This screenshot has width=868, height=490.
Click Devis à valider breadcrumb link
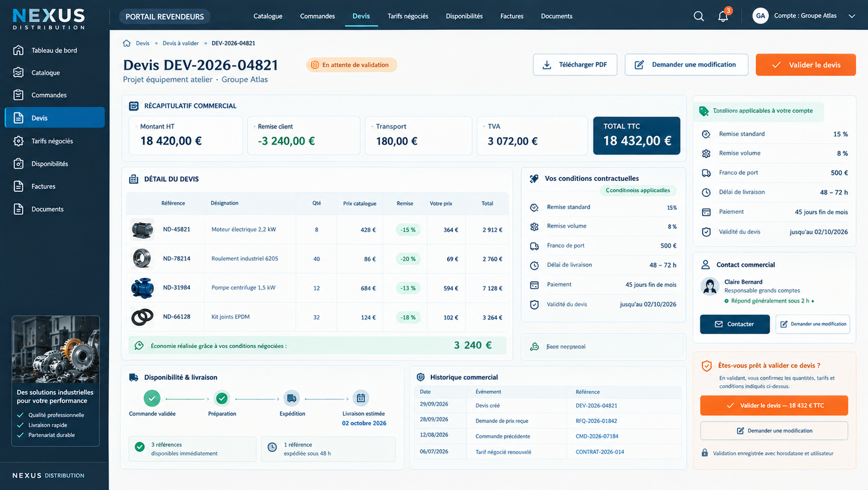coord(181,43)
